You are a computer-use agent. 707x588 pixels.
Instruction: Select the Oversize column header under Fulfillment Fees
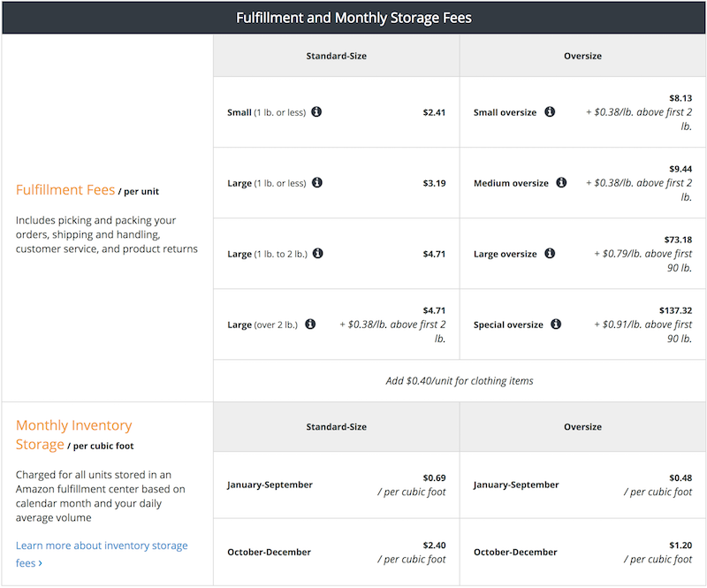[x=583, y=56]
